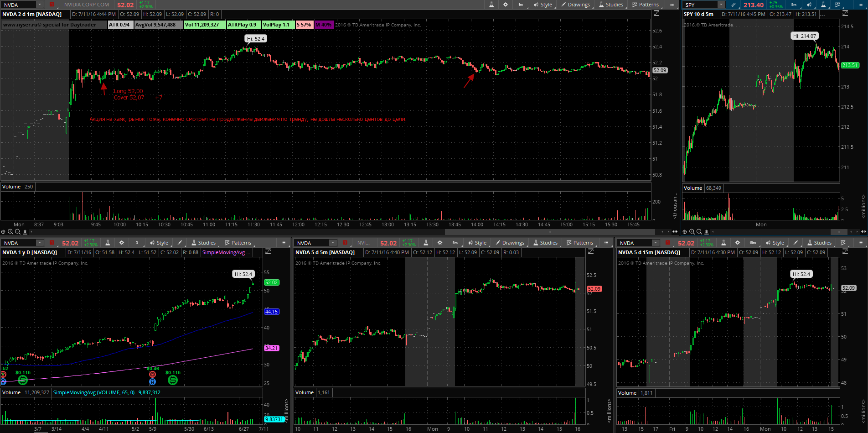Click symbol input field on NVDA 5m chart
Image resolution: width=868 pixels, height=433 pixels.
coord(312,243)
